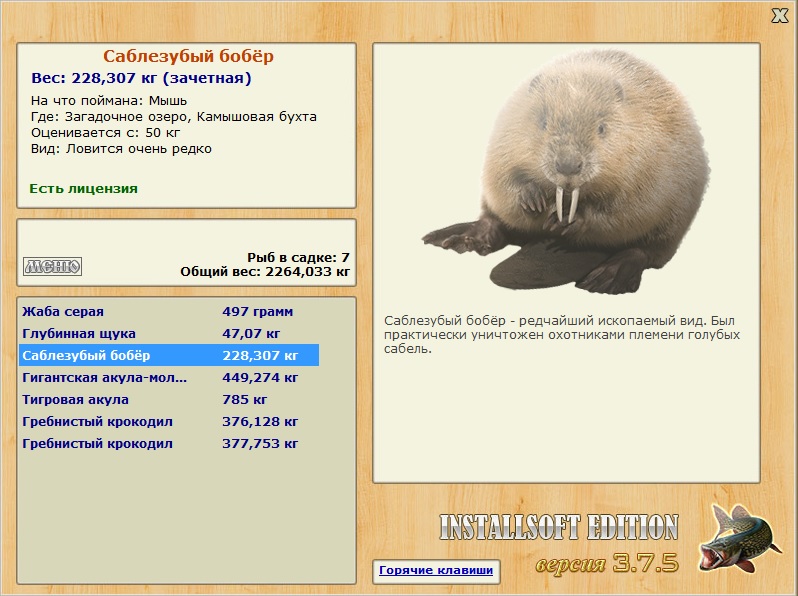Click the версия 3.7.5 label
Viewport: 798px width, 596px height.
point(607,563)
